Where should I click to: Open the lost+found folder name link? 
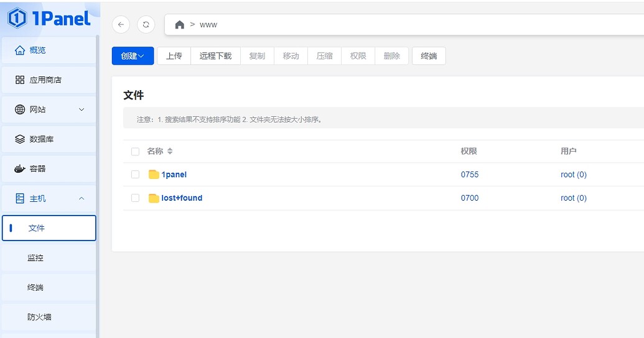182,198
